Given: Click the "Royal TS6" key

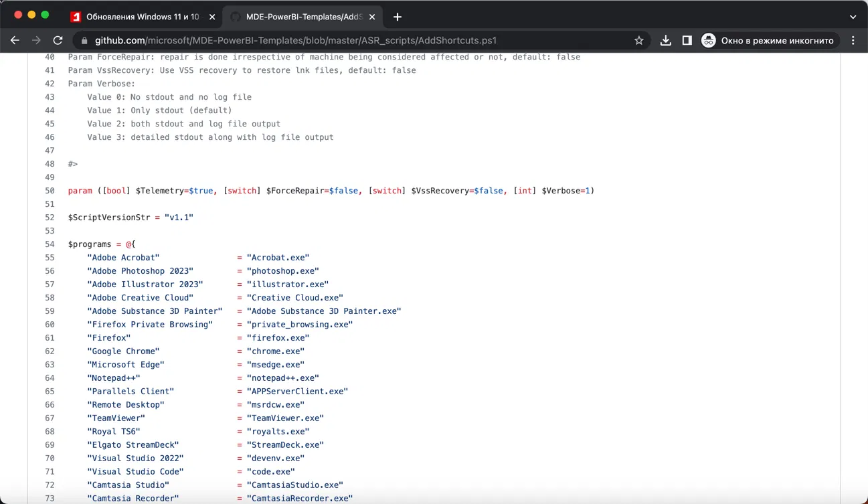Looking at the screenshot, I should [114, 432].
